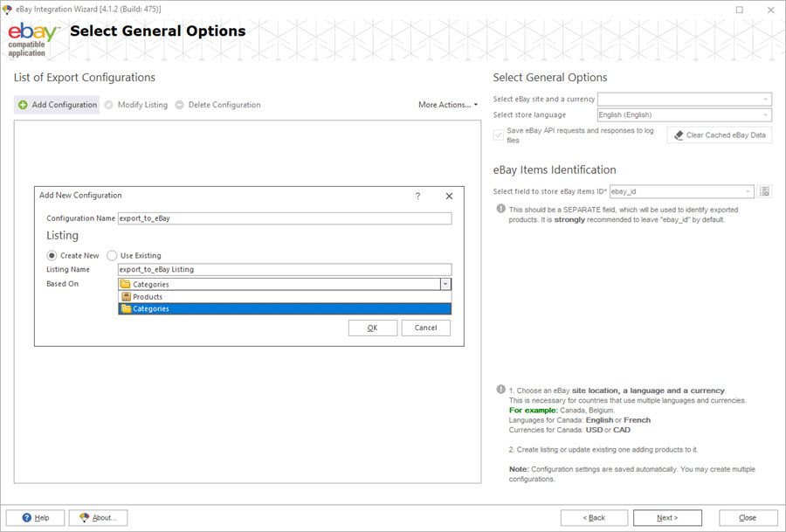Maximize the eBay Integration Wizard window
This screenshot has height=532, width=786.
[740, 10]
